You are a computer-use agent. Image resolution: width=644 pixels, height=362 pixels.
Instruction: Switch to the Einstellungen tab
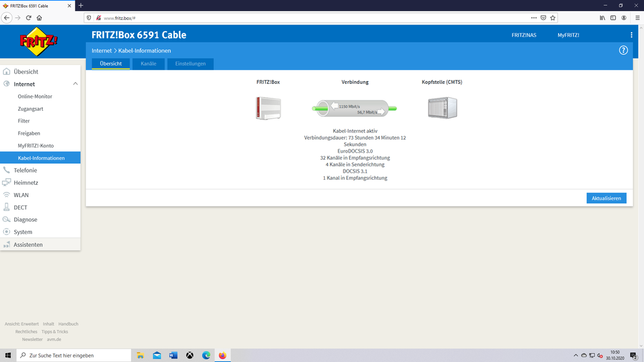(190, 64)
